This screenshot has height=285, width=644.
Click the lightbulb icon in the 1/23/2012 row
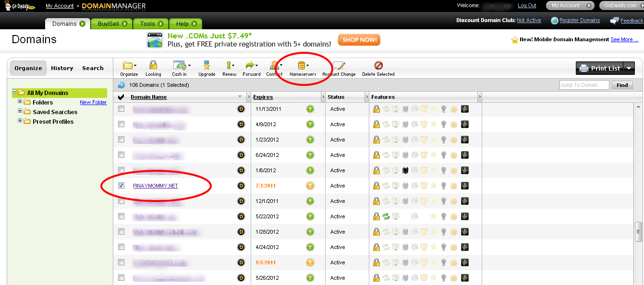click(444, 140)
